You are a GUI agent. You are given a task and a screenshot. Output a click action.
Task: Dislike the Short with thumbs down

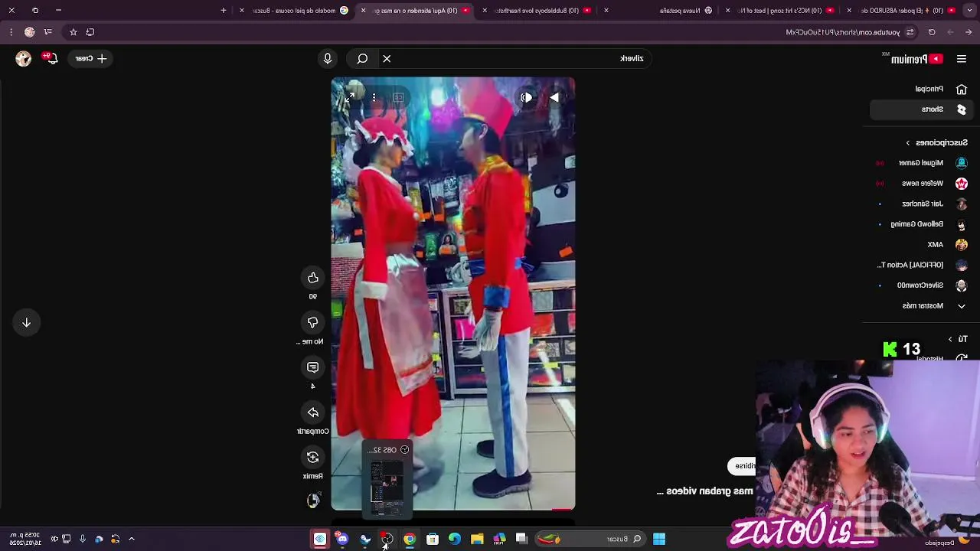pyautogui.click(x=313, y=322)
